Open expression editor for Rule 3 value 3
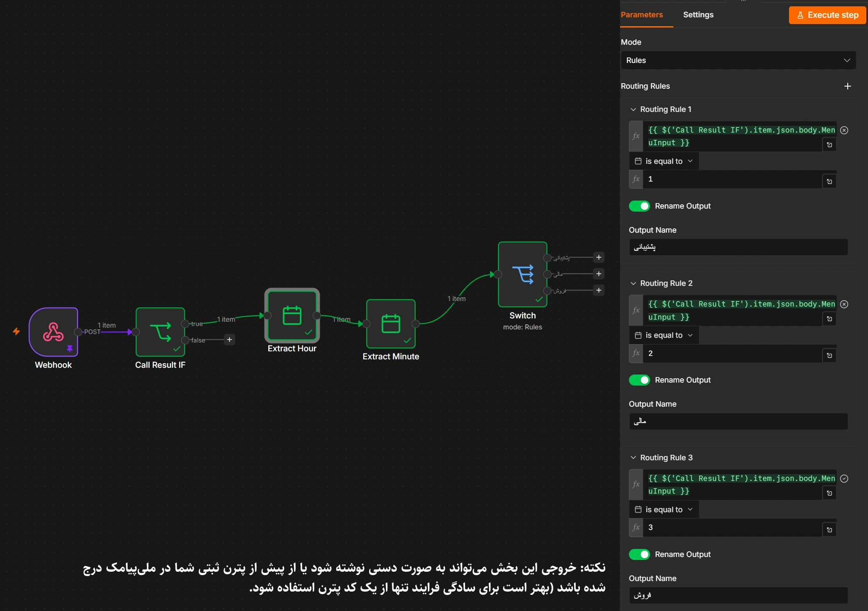Screen dimensions: 868x611 tap(830, 530)
